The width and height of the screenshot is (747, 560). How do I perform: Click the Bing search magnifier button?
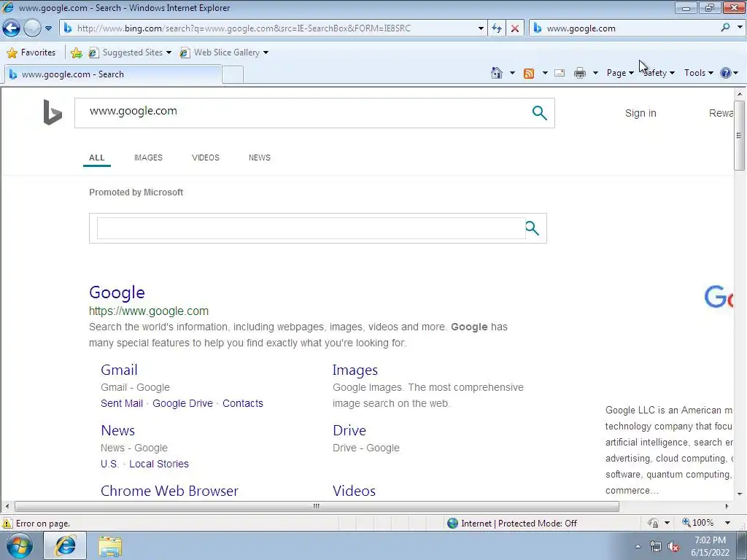pyautogui.click(x=539, y=113)
